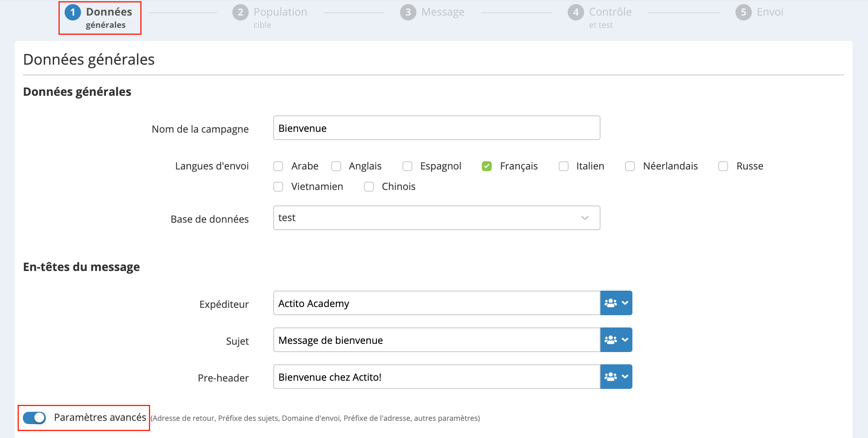Open personalization icon for Pre-header field
Screen dimensions: 868x438
pos(610,377)
